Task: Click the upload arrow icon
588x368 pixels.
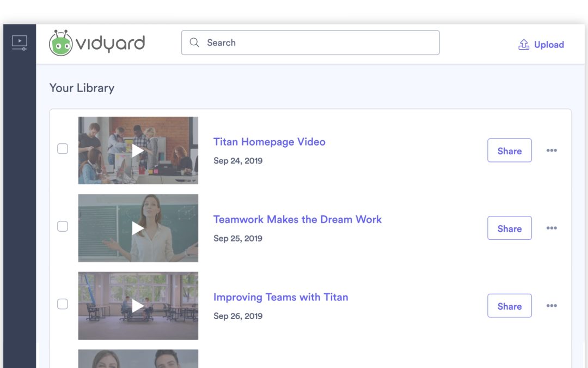Action: pyautogui.click(x=524, y=44)
